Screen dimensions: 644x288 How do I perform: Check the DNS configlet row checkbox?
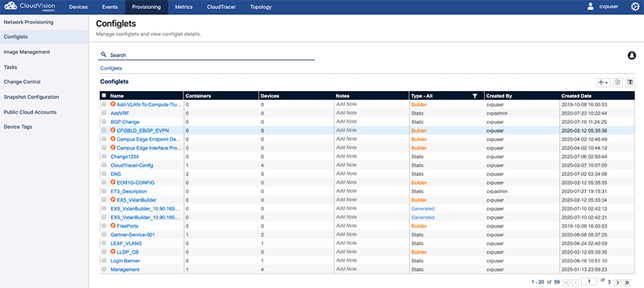click(104, 174)
